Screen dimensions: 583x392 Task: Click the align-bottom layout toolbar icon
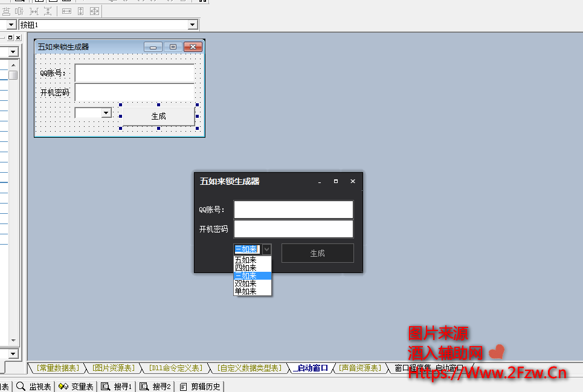click(x=7, y=11)
